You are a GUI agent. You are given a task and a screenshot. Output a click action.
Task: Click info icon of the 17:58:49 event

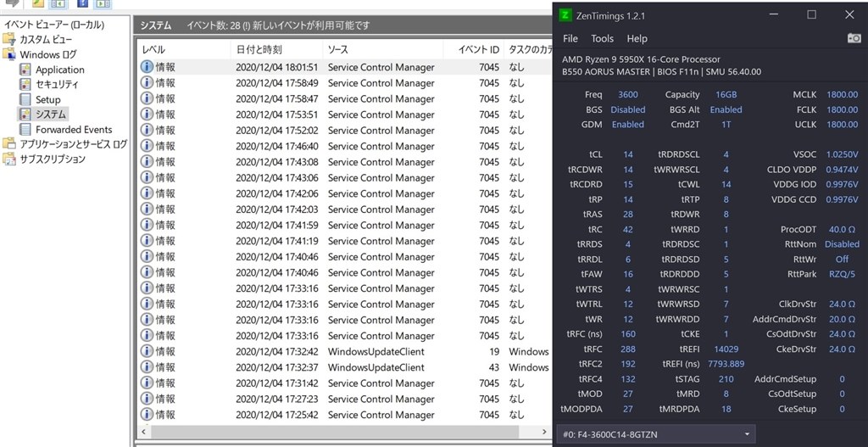[147, 82]
